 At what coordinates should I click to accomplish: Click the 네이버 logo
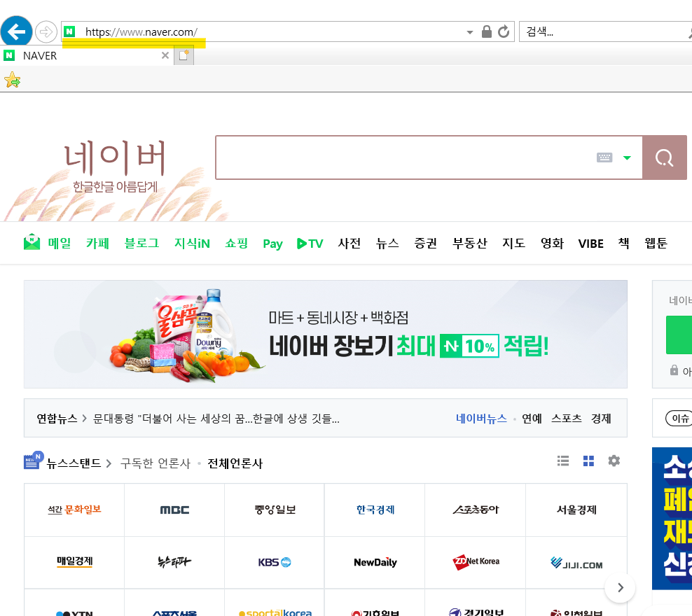click(115, 157)
